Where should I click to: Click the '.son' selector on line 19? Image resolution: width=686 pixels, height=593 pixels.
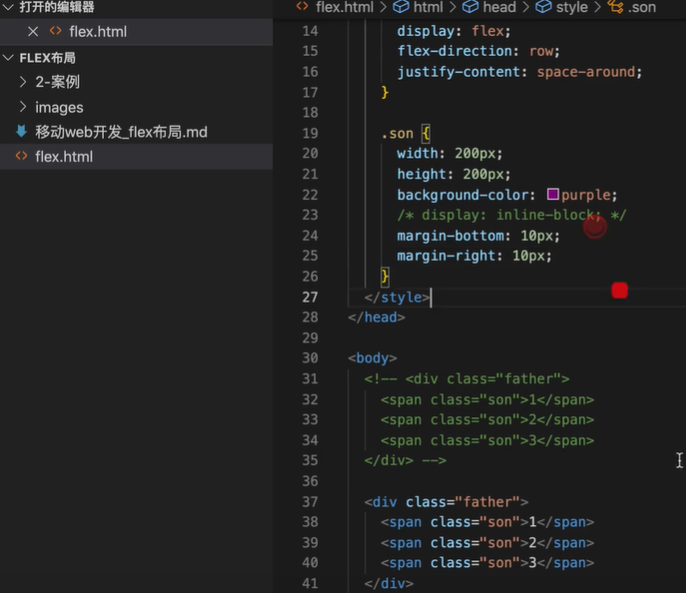click(x=397, y=133)
